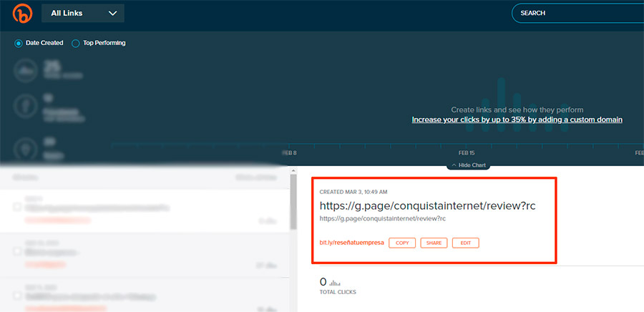The image size is (644, 312).
Task: Click the TOTAL CLICKS label
Action: tap(338, 292)
